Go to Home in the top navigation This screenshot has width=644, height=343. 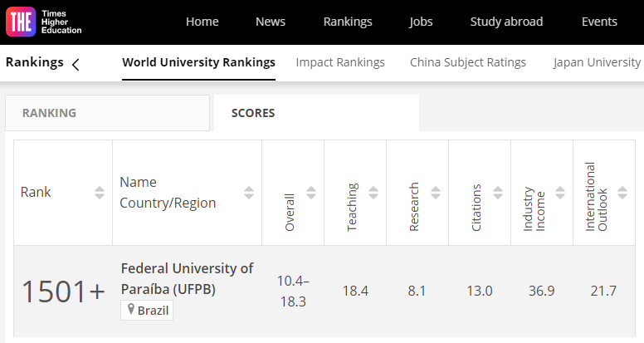(x=202, y=22)
